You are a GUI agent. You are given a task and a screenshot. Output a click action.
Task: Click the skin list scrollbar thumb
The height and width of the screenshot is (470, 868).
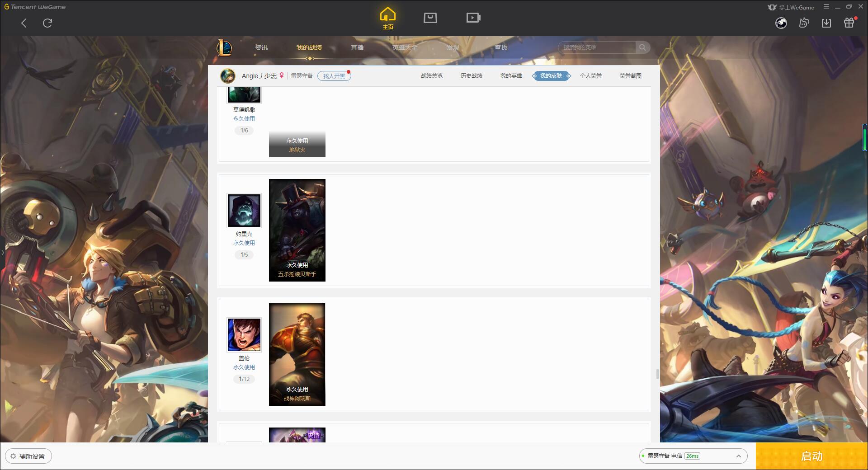pos(657,374)
